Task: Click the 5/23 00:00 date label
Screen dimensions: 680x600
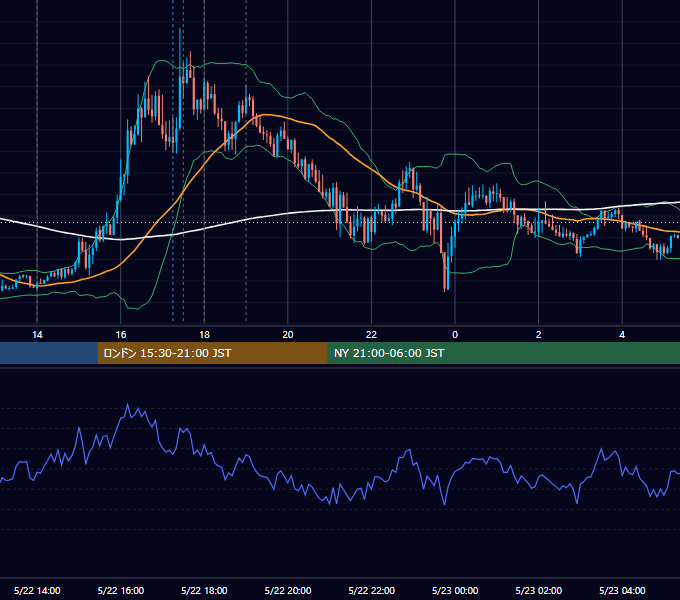Action: pyautogui.click(x=455, y=590)
